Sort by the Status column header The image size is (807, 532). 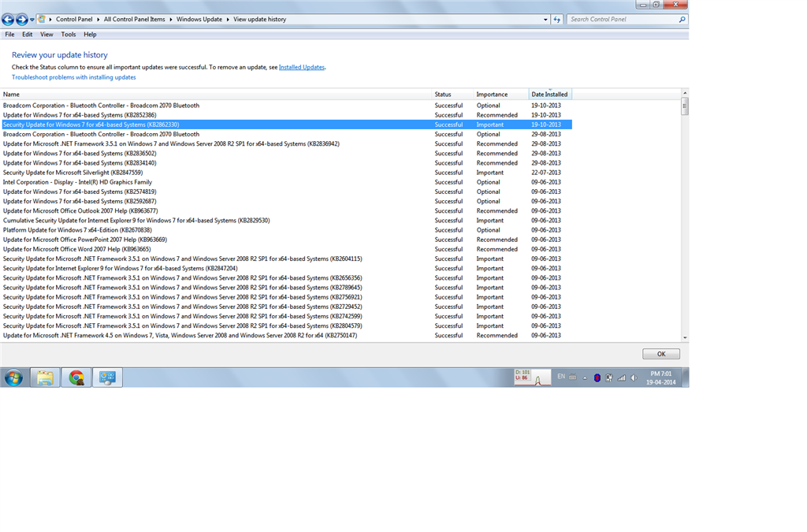pyautogui.click(x=452, y=95)
